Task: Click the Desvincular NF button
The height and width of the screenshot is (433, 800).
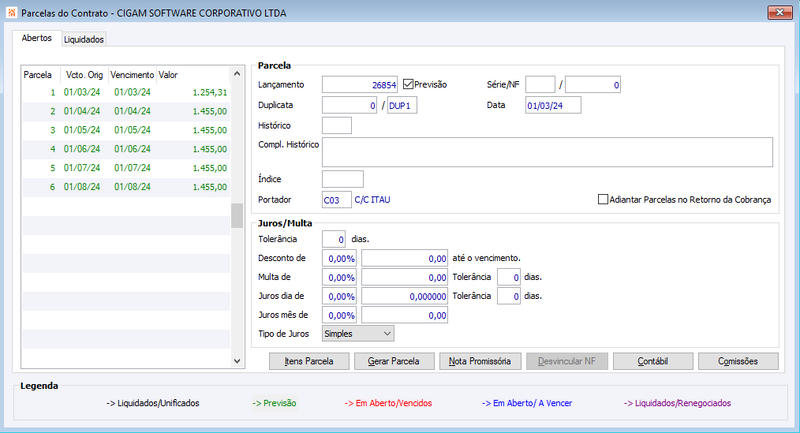Action: [567, 361]
